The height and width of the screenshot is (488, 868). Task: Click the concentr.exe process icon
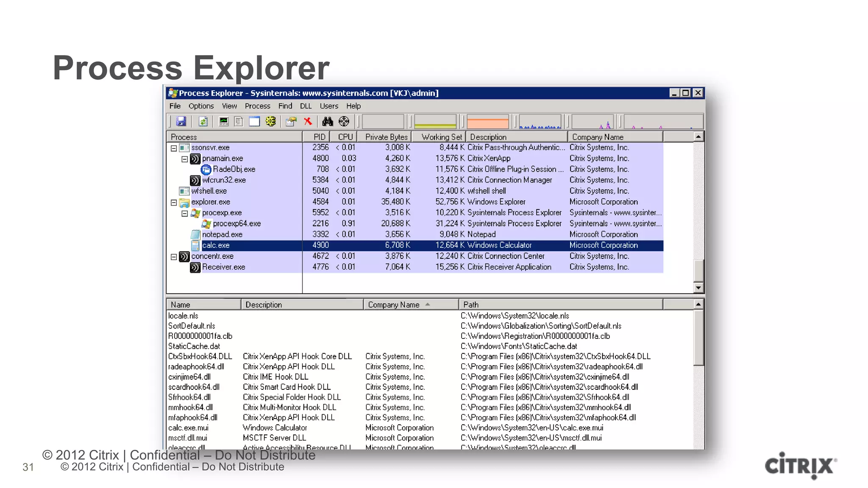[x=184, y=257]
